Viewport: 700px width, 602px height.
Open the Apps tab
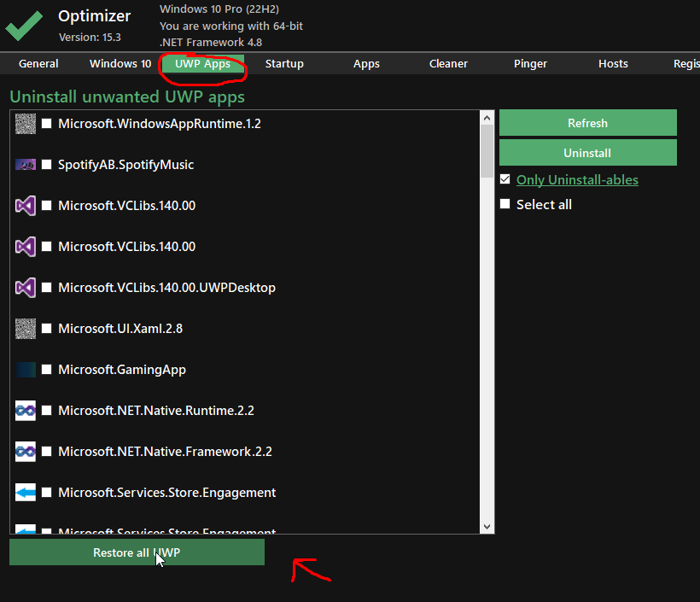tap(366, 64)
